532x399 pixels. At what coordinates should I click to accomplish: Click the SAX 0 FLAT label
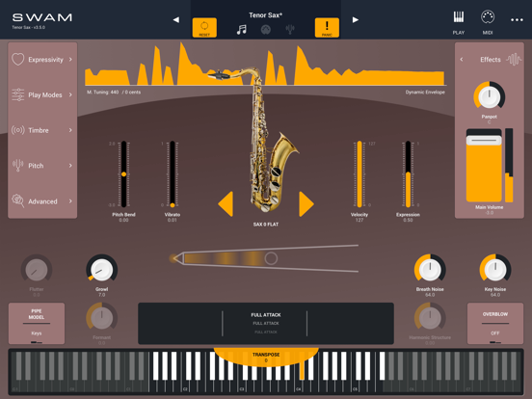pos(266,225)
